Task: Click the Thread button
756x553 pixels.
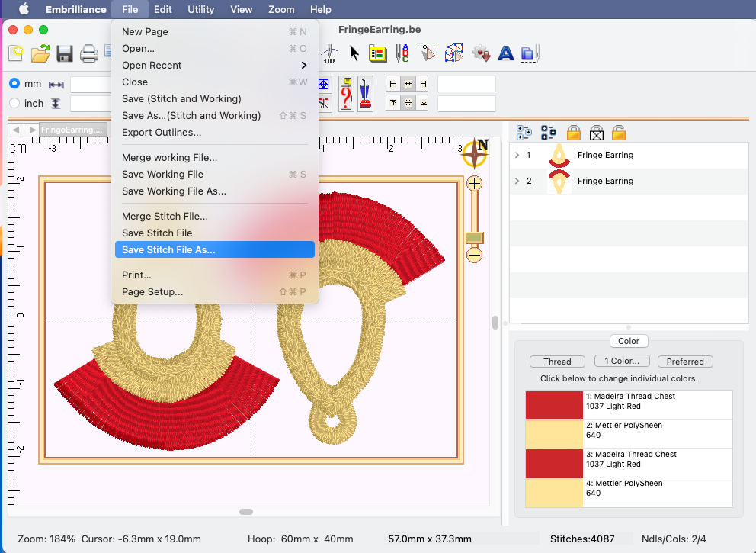Action: [x=557, y=362]
